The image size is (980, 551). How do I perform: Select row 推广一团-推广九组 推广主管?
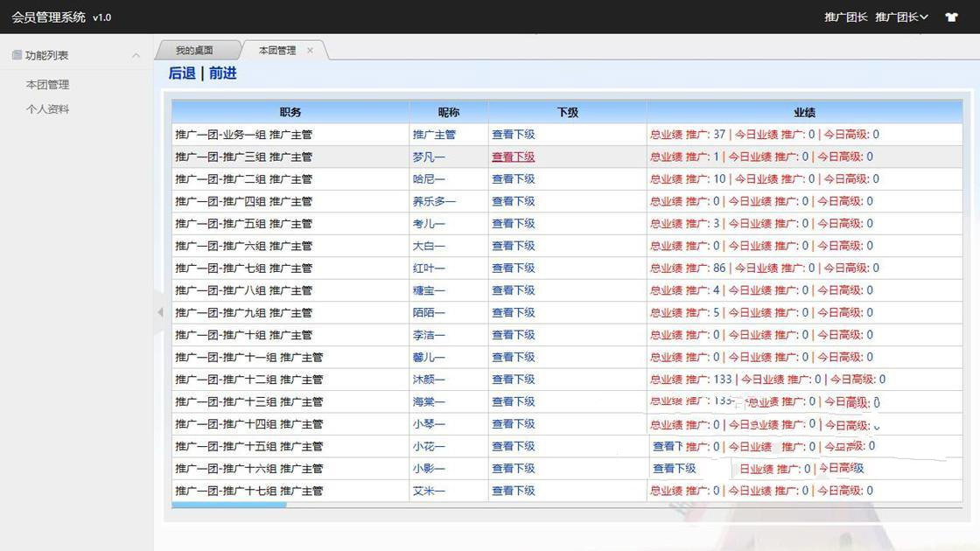[567, 312]
